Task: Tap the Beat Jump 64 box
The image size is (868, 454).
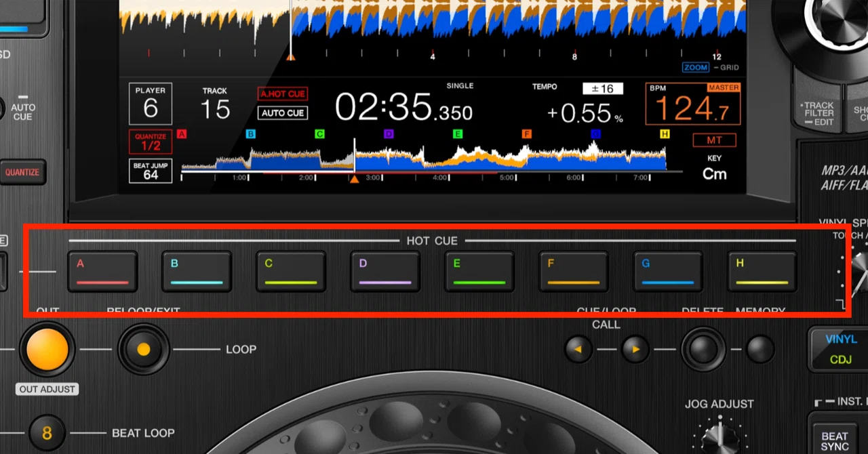Action: tap(151, 171)
